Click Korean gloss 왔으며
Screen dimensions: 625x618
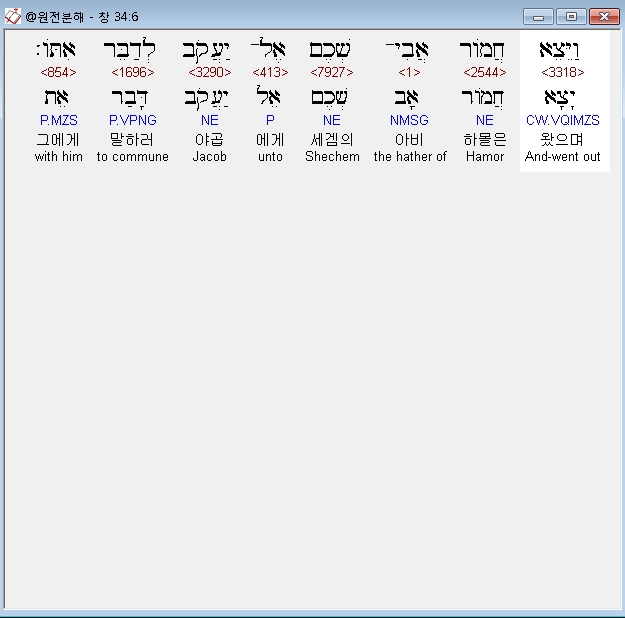(562, 140)
